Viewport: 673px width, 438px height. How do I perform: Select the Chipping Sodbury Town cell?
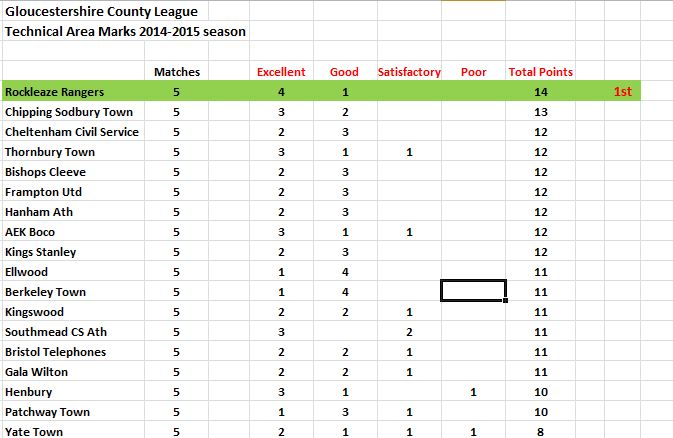click(x=73, y=112)
